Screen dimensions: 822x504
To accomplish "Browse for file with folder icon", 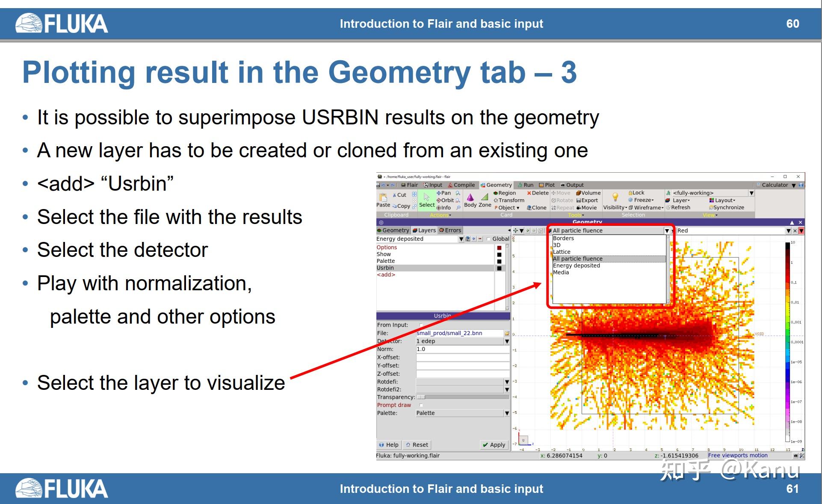I will point(507,333).
